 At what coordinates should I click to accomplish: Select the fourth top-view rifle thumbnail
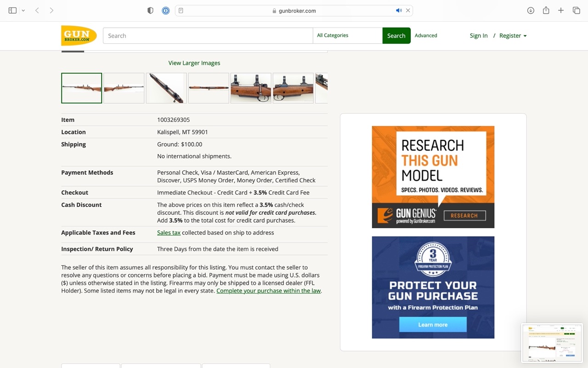click(209, 88)
